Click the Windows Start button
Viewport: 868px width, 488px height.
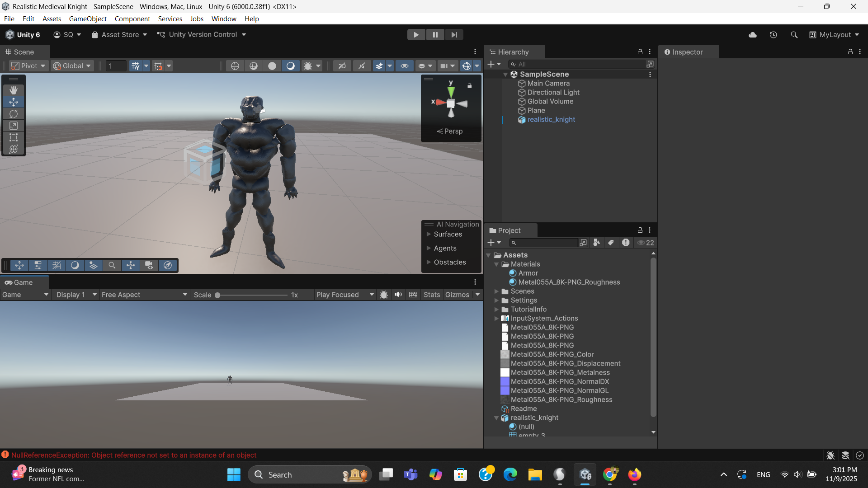click(234, 474)
